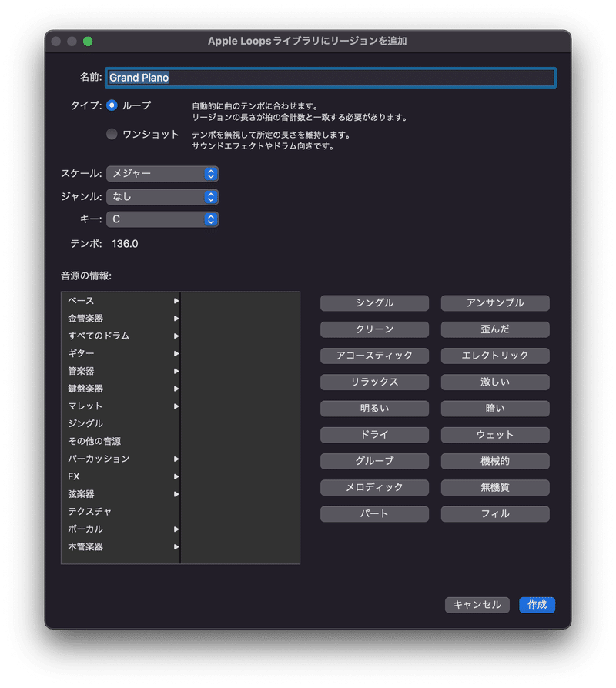Select the ループ type radio button
This screenshot has width=616, height=688.
tap(112, 105)
